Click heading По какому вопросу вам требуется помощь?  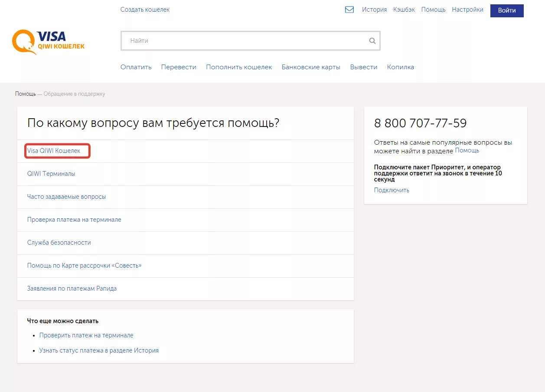pyautogui.click(x=153, y=123)
